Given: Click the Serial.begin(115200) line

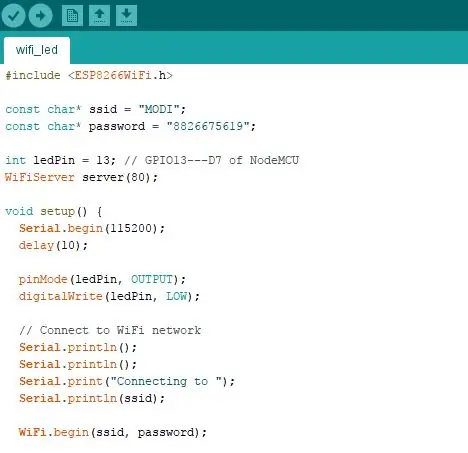Looking at the screenshot, I should (92, 228).
